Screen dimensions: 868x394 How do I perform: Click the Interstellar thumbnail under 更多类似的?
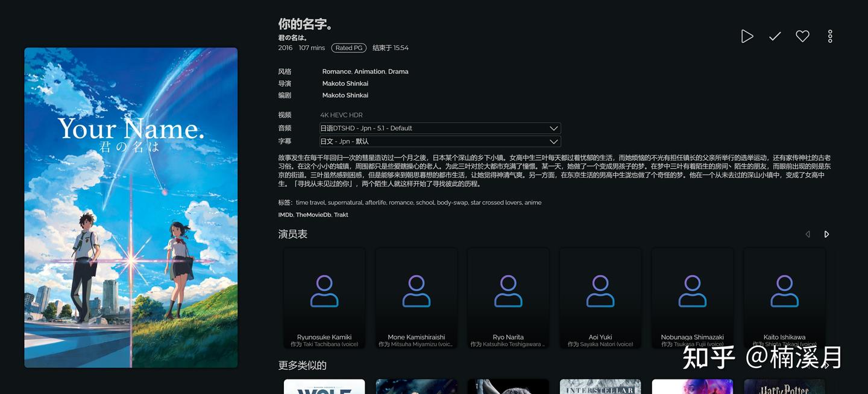coord(600,386)
